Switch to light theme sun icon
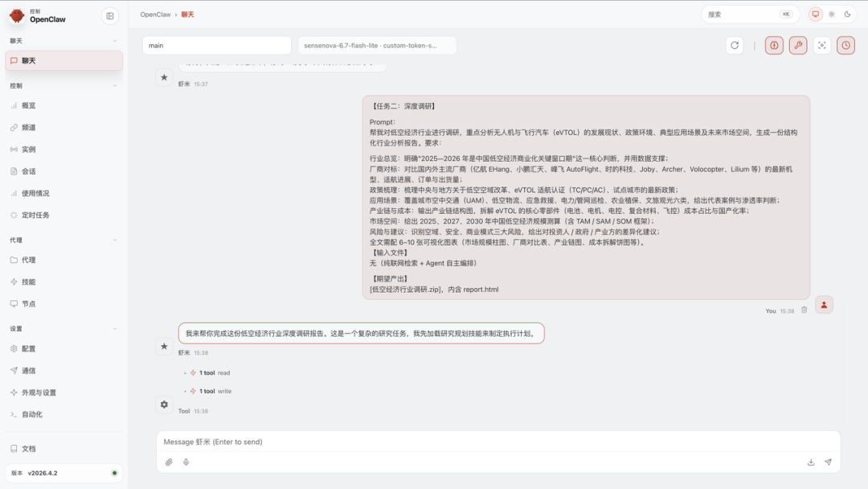This screenshot has height=489, width=868. (x=832, y=14)
